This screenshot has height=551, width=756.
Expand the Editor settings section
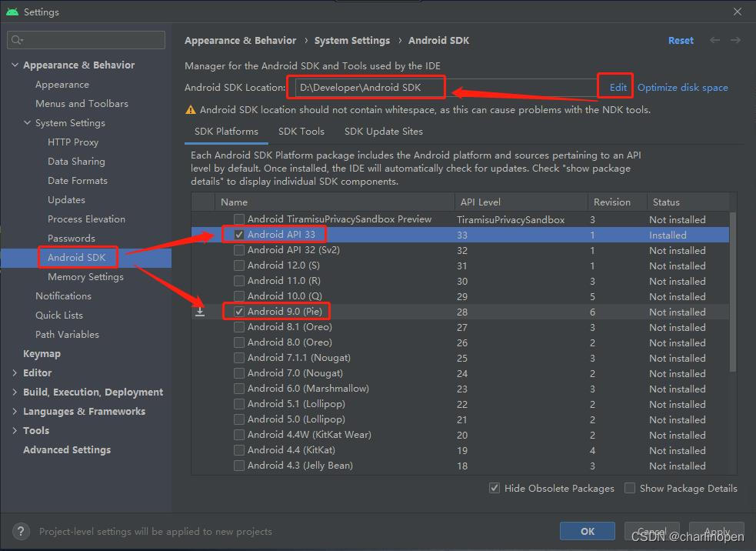(15, 373)
